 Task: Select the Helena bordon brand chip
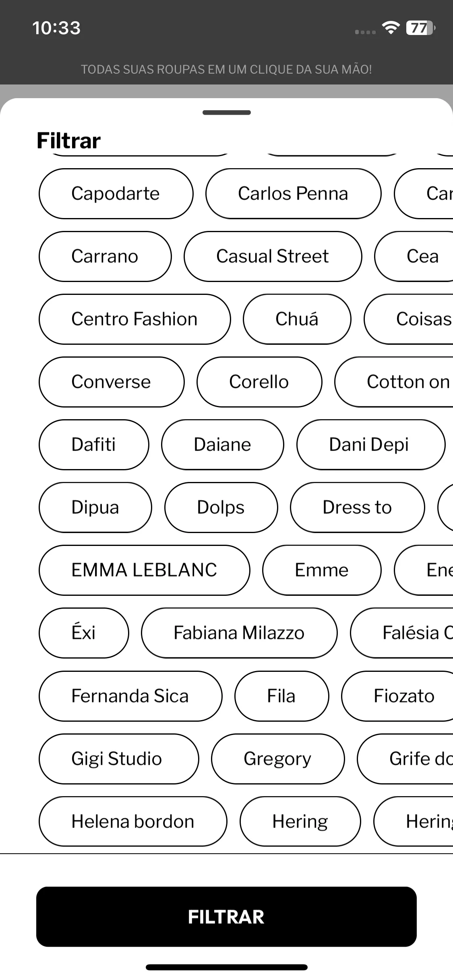133,821
